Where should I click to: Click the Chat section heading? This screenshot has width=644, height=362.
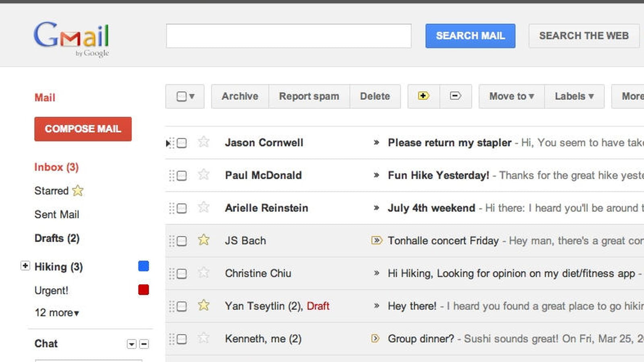46,343
